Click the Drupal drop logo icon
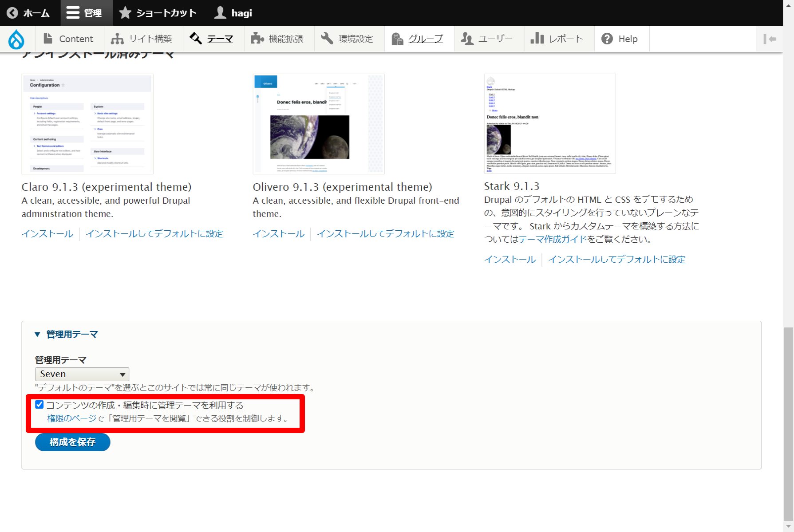Screen dimensions: 794x532 16,39
